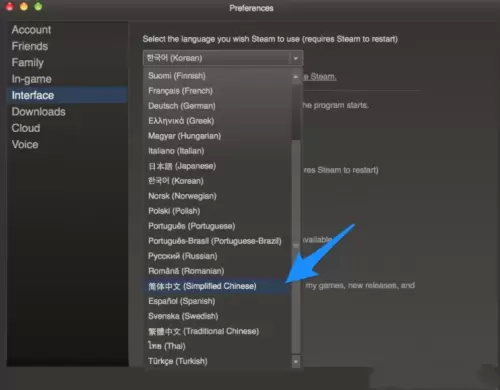Choose Suomi (Finnish) from language list

218,76
